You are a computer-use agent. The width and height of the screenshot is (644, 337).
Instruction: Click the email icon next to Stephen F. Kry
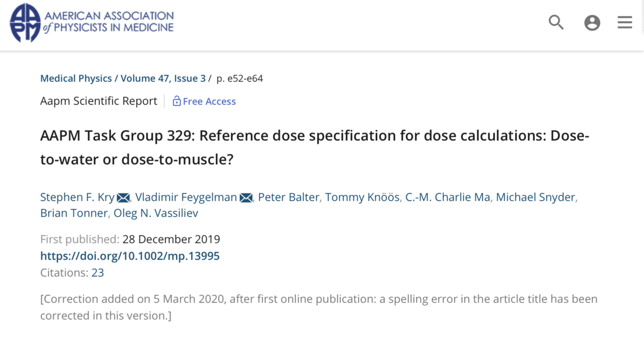[123, 197]
